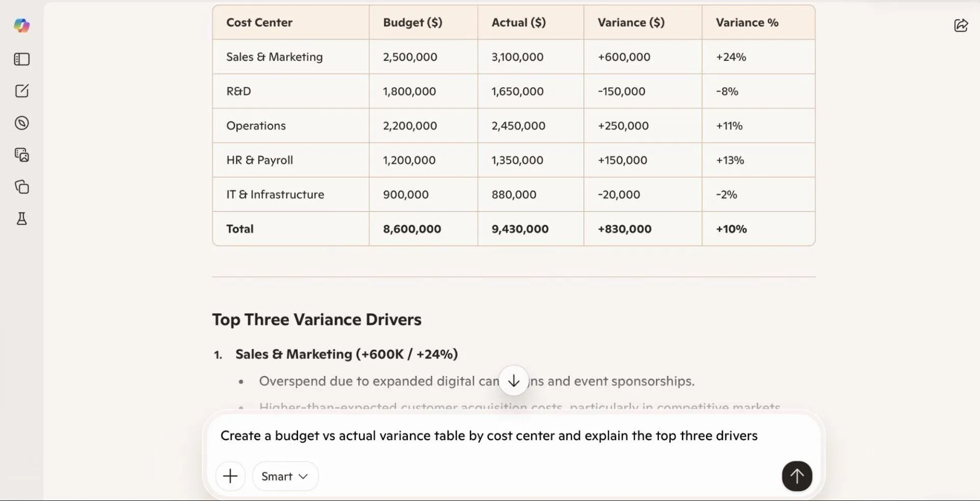
Task: Select the IT & Infrastructure row label
Action: click(x=275, y=195)
